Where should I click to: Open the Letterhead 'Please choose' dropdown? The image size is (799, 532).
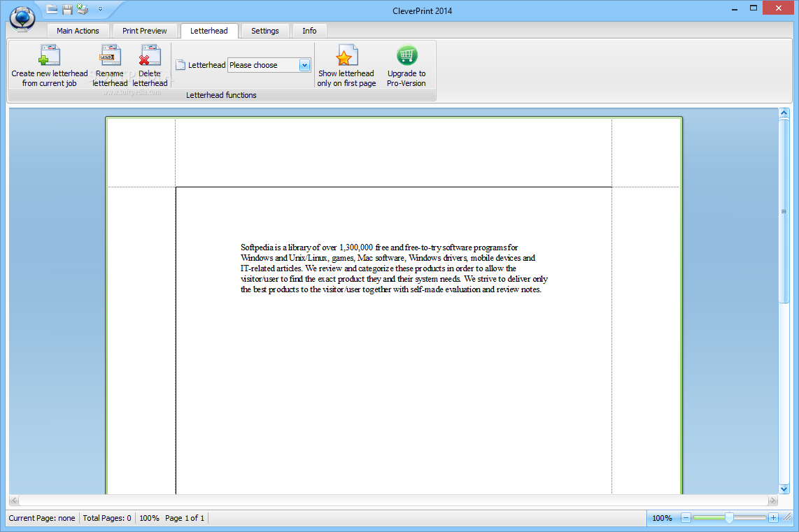click(305, 65)
